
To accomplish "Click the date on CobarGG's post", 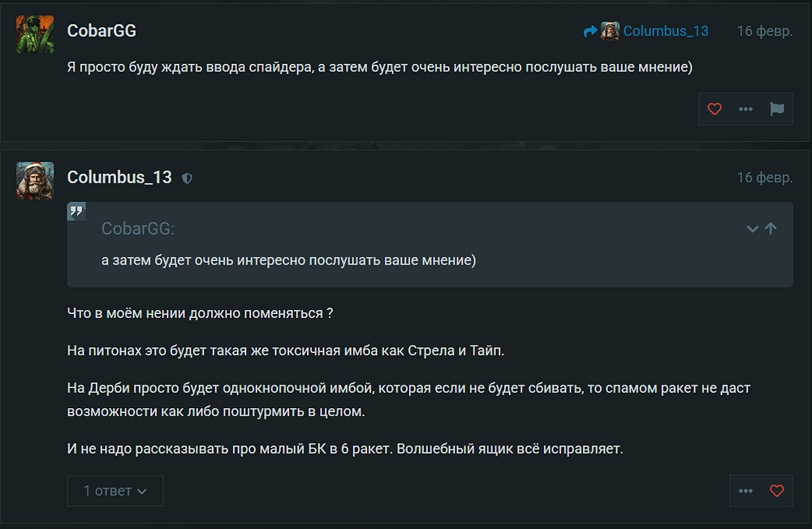I will 764,32.
